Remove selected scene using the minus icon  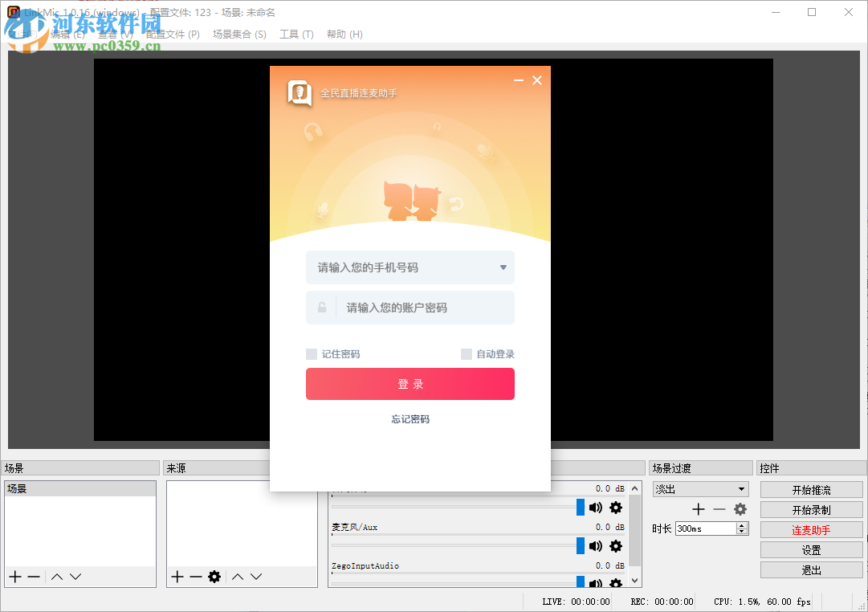click(32, 576)
